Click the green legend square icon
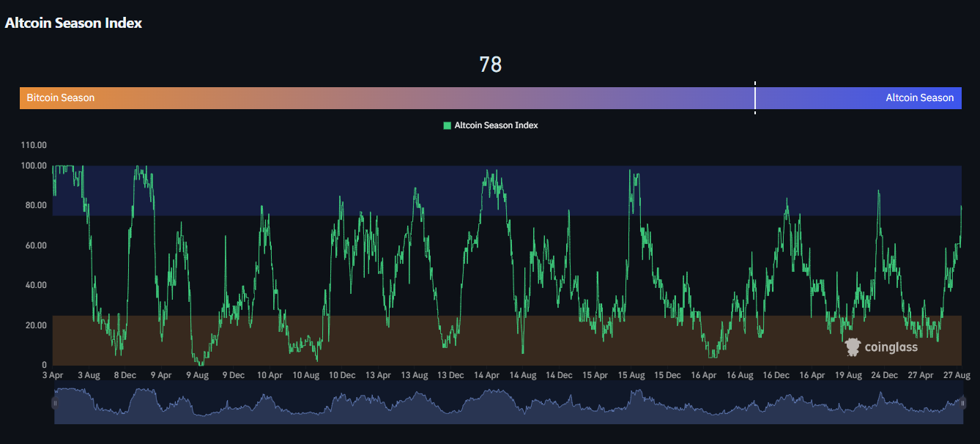The image size is (980, 444). [447, 126]
